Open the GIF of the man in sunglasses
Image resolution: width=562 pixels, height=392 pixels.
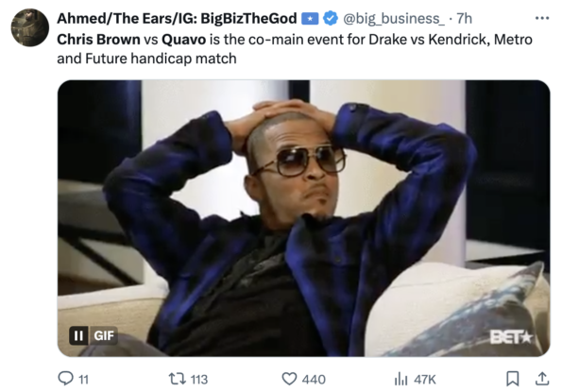click(303, 218)
